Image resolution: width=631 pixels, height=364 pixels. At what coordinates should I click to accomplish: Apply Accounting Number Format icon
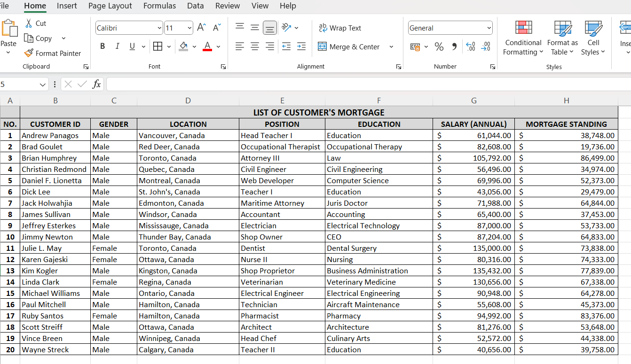coord(415,46)
